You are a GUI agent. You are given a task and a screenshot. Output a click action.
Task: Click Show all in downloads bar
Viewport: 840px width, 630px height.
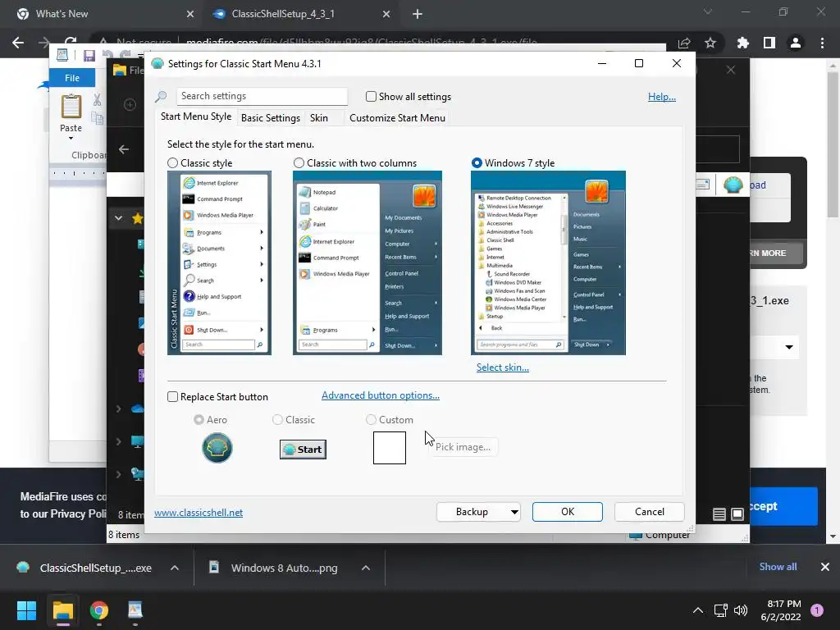tap(778, 567)
